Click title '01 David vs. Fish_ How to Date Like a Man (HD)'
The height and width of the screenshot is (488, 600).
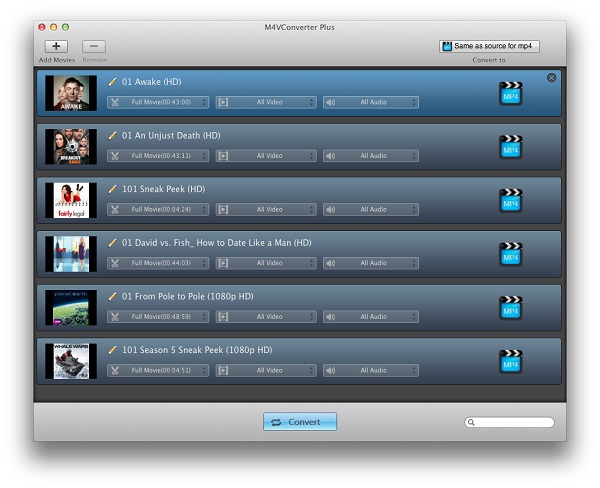(217, 243)
